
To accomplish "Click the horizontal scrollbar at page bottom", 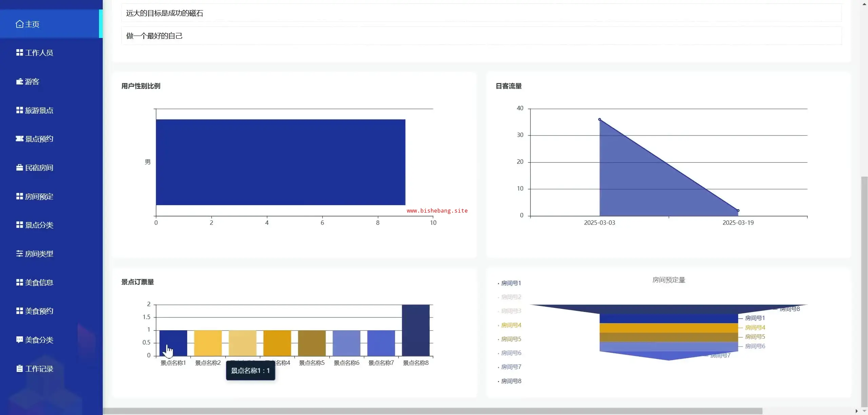I will pyautogui.click(x=432, y=411).
